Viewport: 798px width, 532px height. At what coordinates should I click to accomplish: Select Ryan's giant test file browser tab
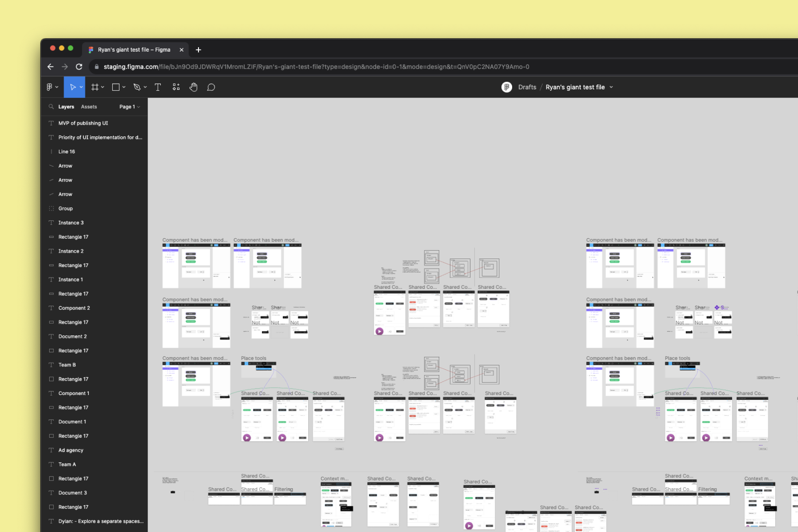click(134, 50)
